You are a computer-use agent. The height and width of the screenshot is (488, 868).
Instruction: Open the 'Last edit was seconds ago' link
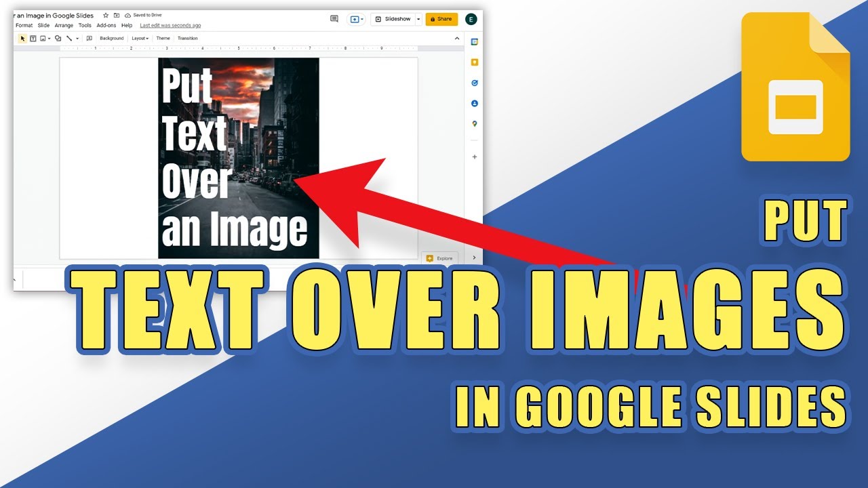coord(170,26)
